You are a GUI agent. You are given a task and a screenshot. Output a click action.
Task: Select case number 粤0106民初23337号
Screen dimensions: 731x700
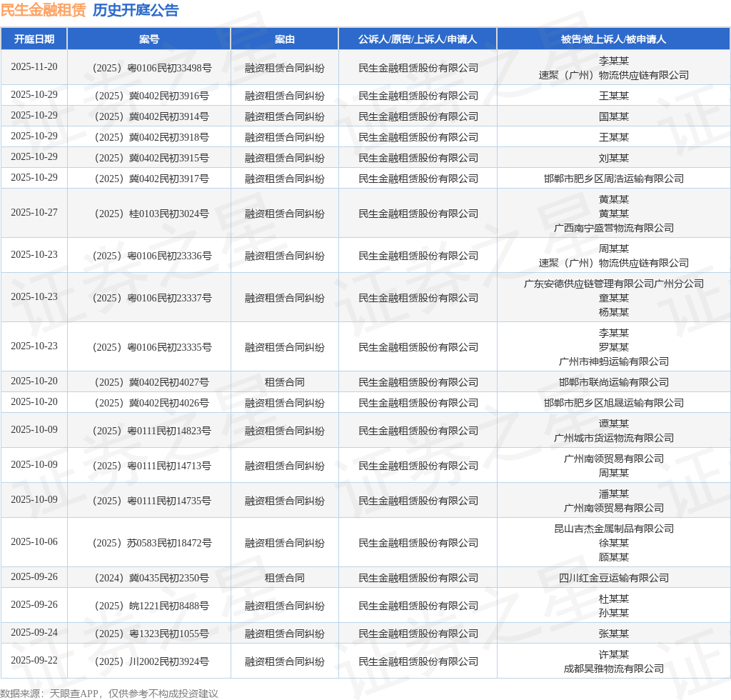click(152, 298)
